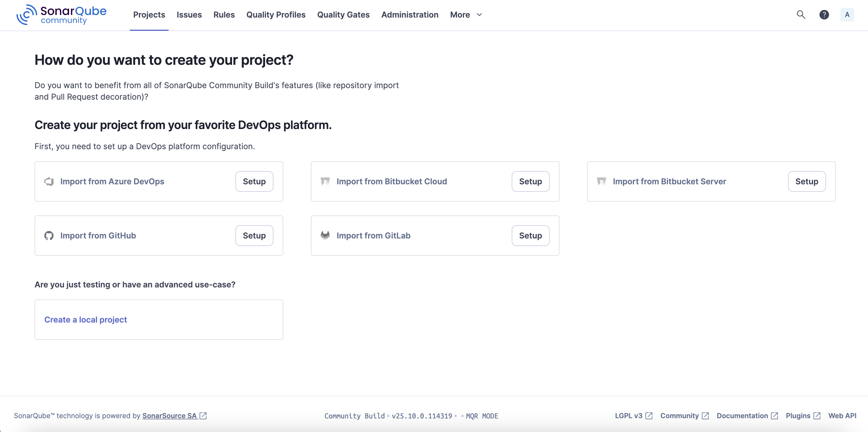Go to the Issues tab
868x432 pixels.
pyautogui.click(x=189, y=15)
